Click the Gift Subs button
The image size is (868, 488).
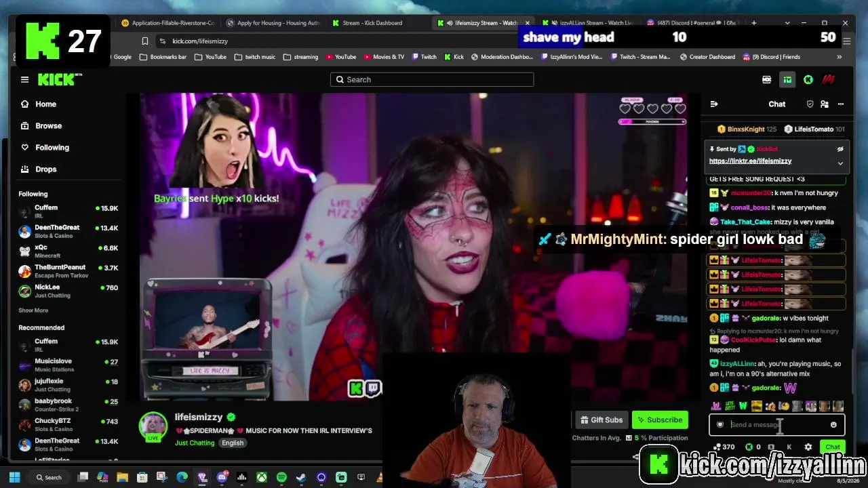[601, 420]
